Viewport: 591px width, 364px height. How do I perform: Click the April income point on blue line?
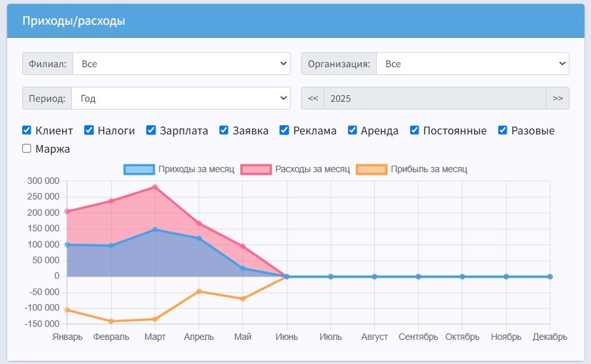pyautogui.click(x=199, y=238)
